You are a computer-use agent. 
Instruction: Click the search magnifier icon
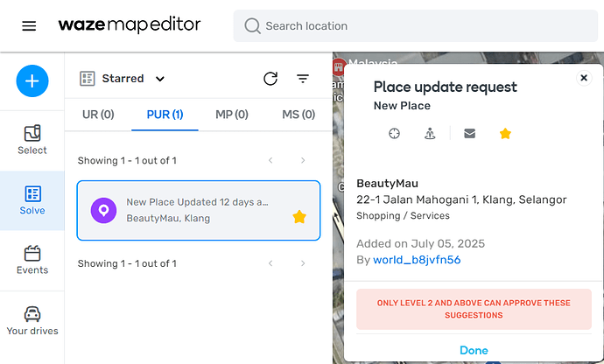[x=252, y=25]
